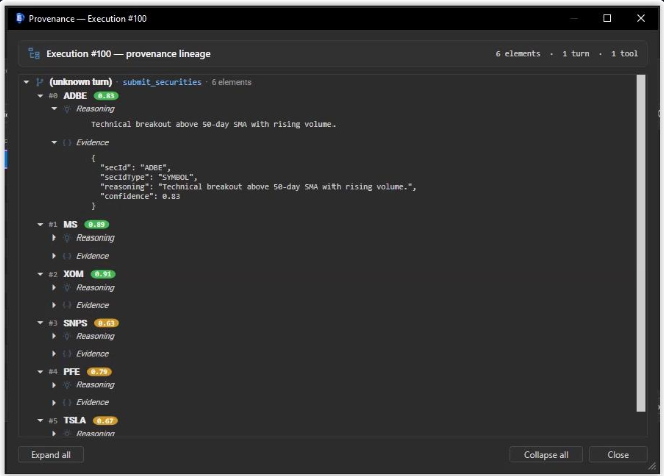The height and width of the screenshot is (476, 664).
Task: Collapse the #0 ADBE element
Action: coord(40,96)
